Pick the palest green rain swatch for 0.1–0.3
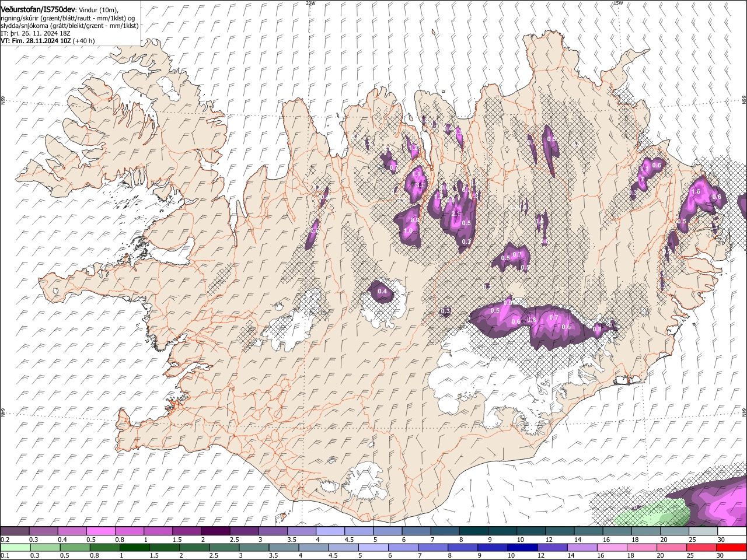Viewport: 747px width, 560px height. [x=15, y=547]
